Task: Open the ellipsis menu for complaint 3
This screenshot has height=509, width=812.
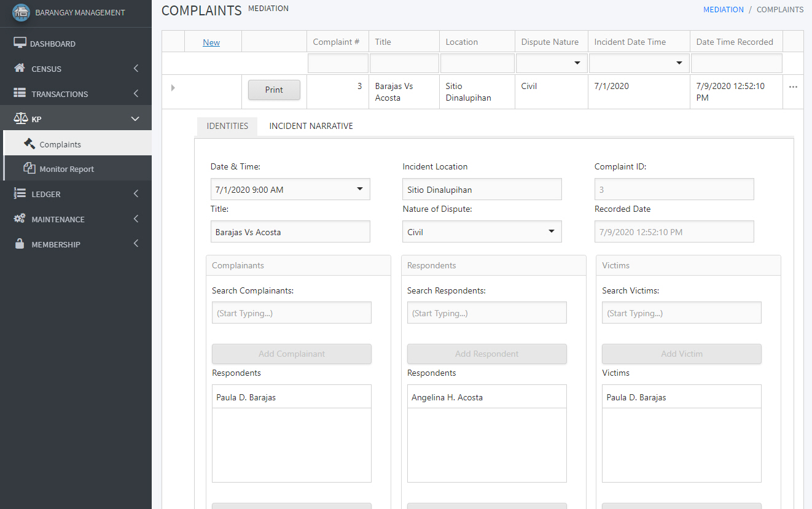Action: click(793, 87)
